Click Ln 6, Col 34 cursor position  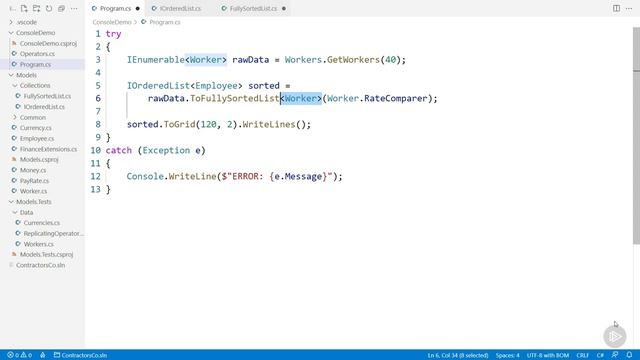click(458, 355)
